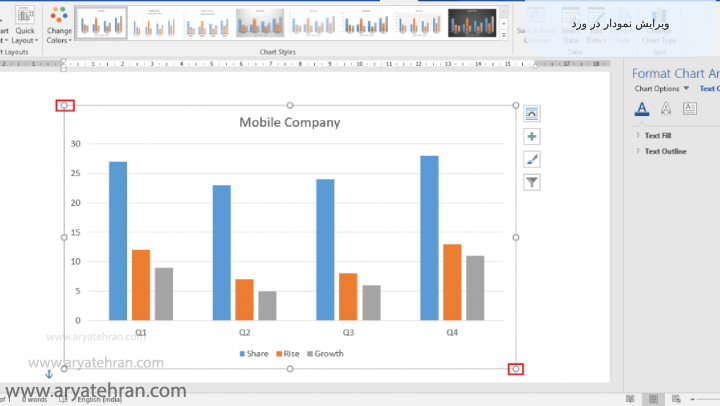Open the Change Colors palette
The width and height of the screenshot is (720, 406).
pyautogui.click(x=59, y=23)
